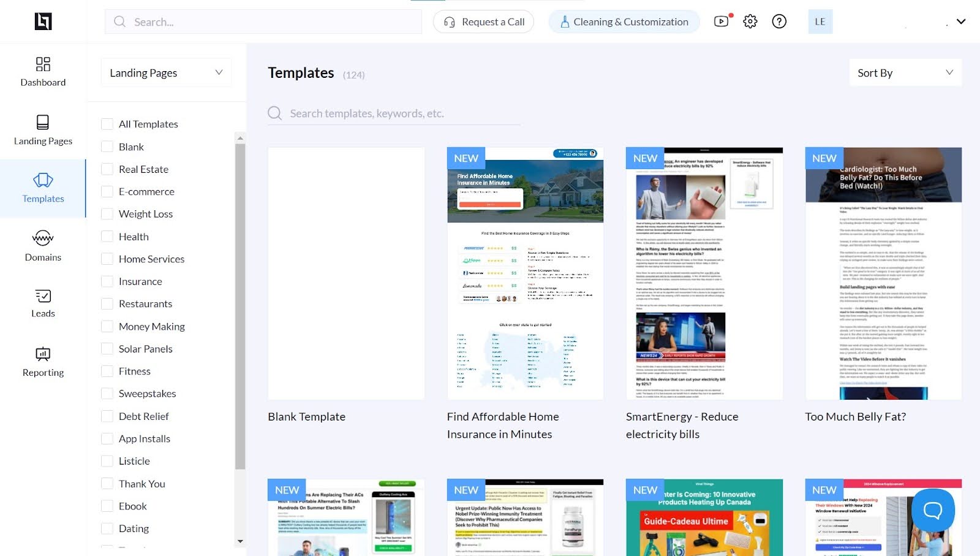
Task: Click the broom icon in Cleaning & Customization
Action: [565, 22]
